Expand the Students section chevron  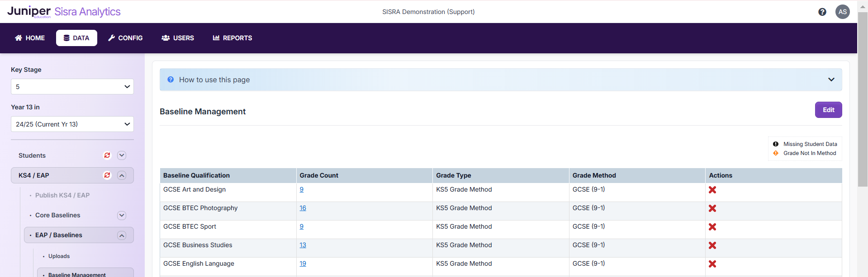122,155
